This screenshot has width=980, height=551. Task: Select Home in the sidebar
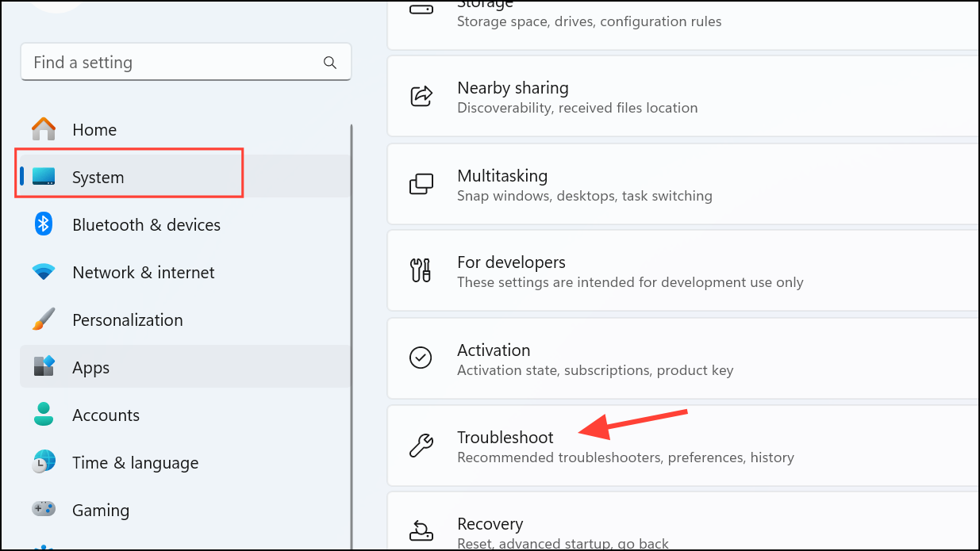tap(94, 129)
